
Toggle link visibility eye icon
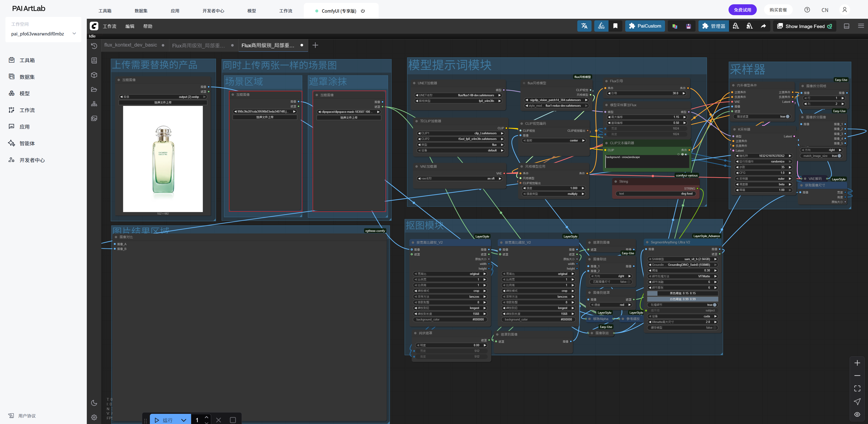[857, 414]
